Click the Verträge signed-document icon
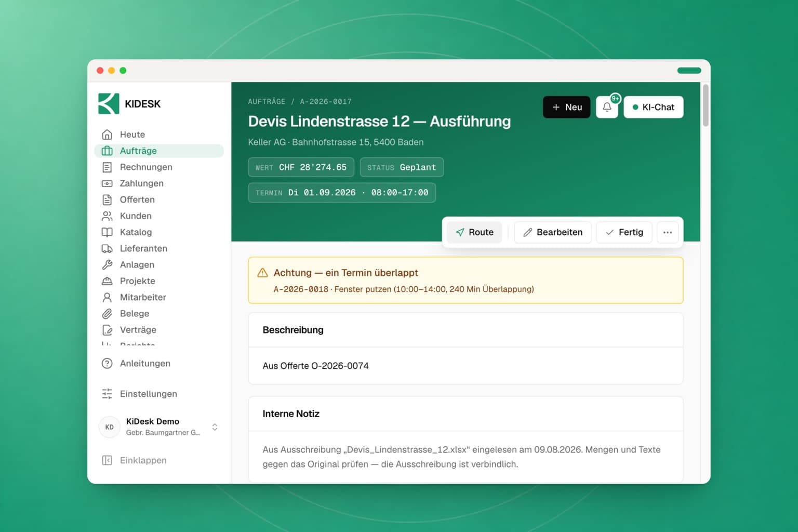798x532 pixels. 107,330
